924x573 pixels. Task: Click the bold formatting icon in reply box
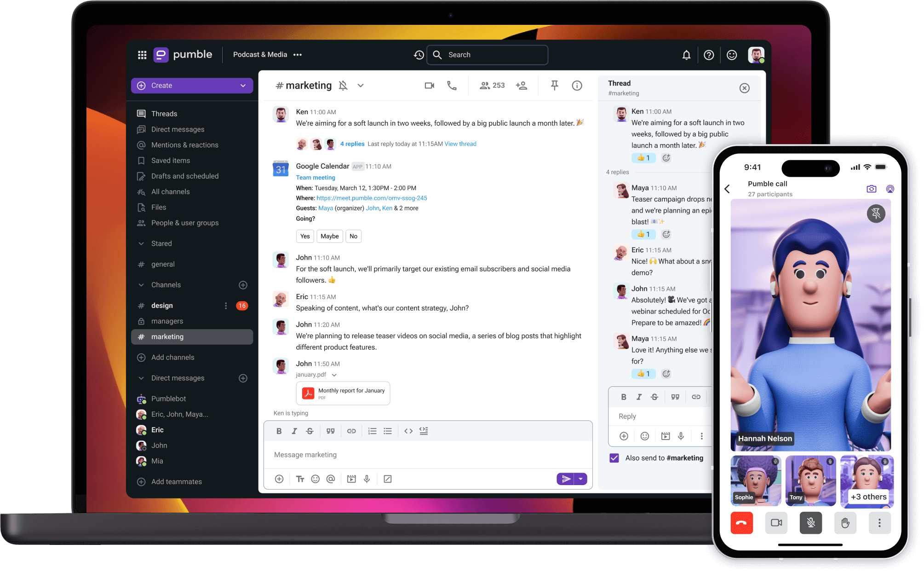click(x=623, y=396)
